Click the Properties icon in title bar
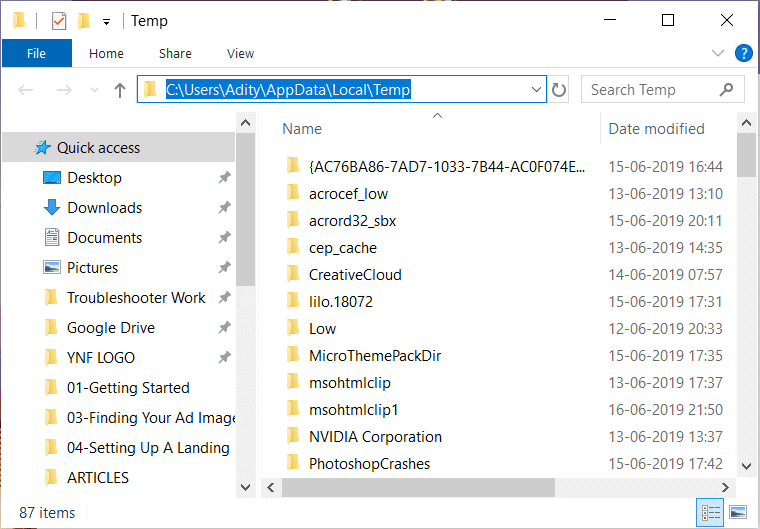This screenshot has height=529, width=760. coord(59,20)
